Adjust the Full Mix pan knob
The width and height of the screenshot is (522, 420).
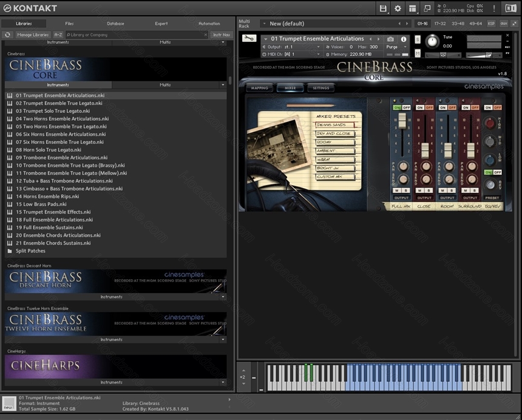pyautogui.click(x=403, y=166)
